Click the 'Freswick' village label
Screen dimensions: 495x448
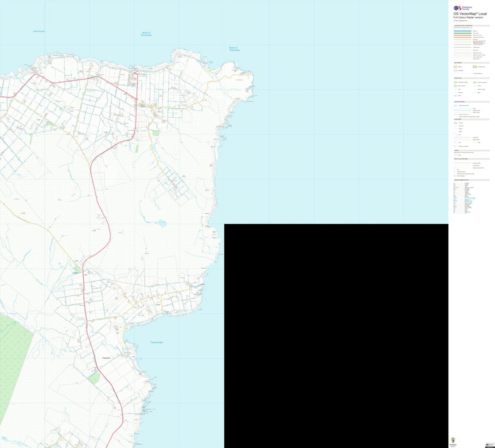click(x=106, y=358)
